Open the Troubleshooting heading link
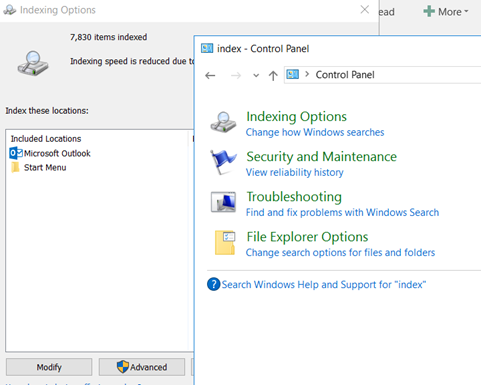This screenshot has width=481, height=385. [x=294, y=197]
